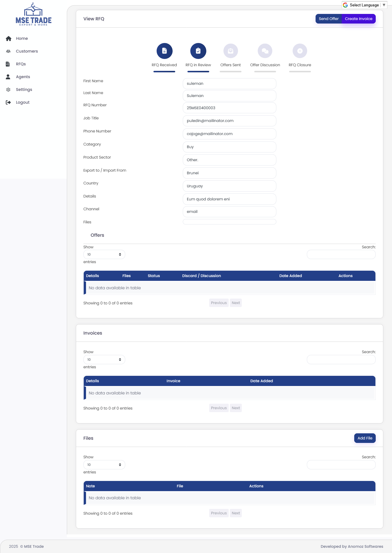Viewport: 392px width, 553px height.
Task: Click the RFQ Received step icon
Action: 164,51
